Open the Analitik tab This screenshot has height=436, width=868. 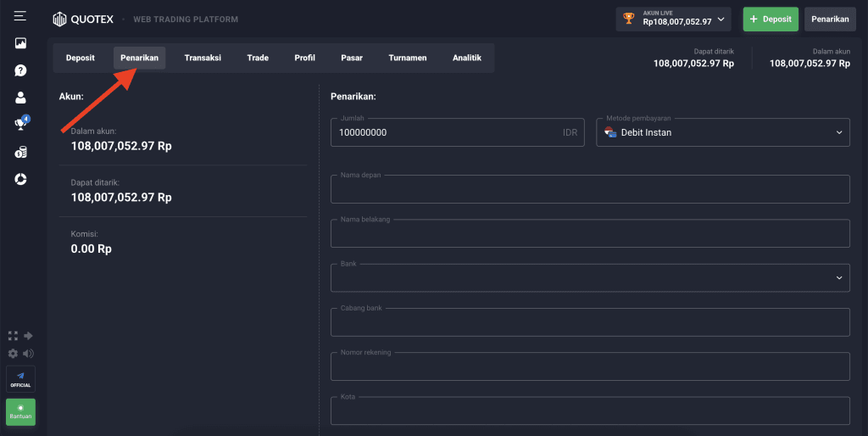tap(467, 58)
